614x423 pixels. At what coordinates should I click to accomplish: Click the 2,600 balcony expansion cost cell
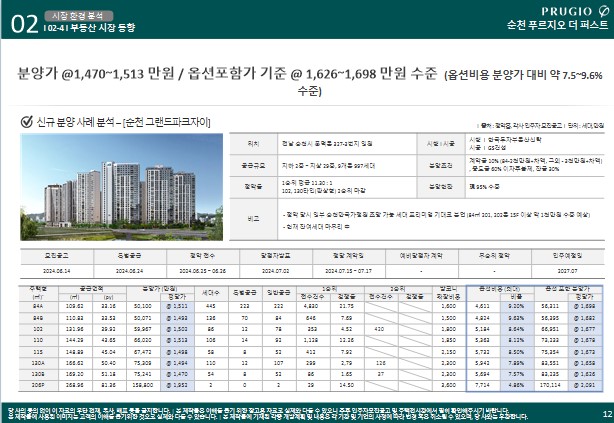tap(448, 385)
